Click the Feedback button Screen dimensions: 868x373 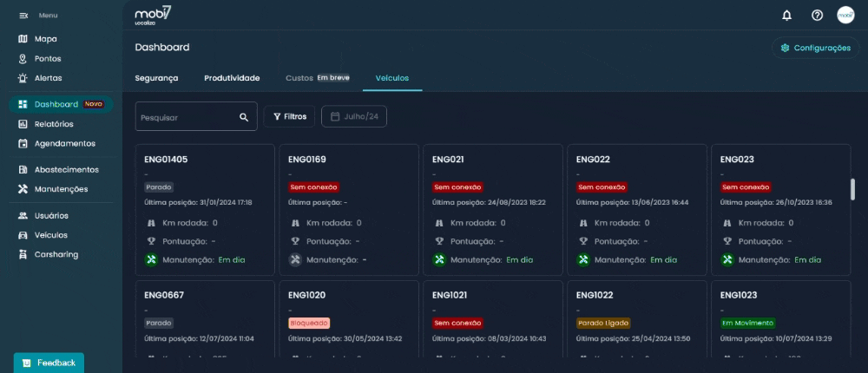[x=49, y=363]
